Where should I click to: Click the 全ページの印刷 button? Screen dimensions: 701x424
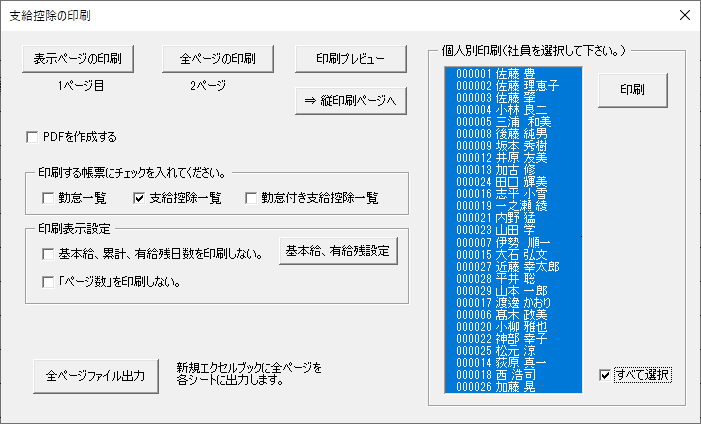218,59
